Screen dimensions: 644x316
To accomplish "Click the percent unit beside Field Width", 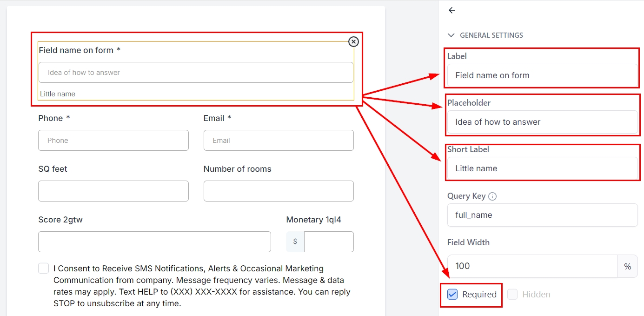I will click(x=627, y=266).
